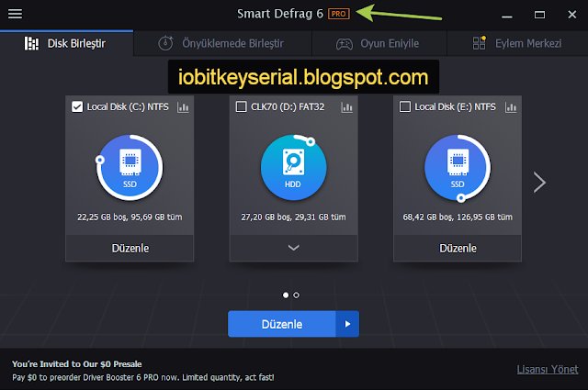588x390 pixels.
Task: Check the Local Disk (E:) NTFS checkbox
Action: coord(405,106)
